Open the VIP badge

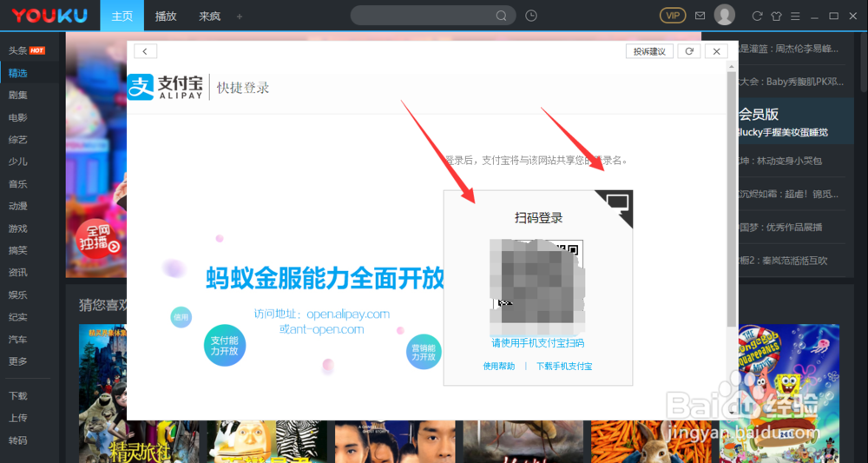click(673, 16)
